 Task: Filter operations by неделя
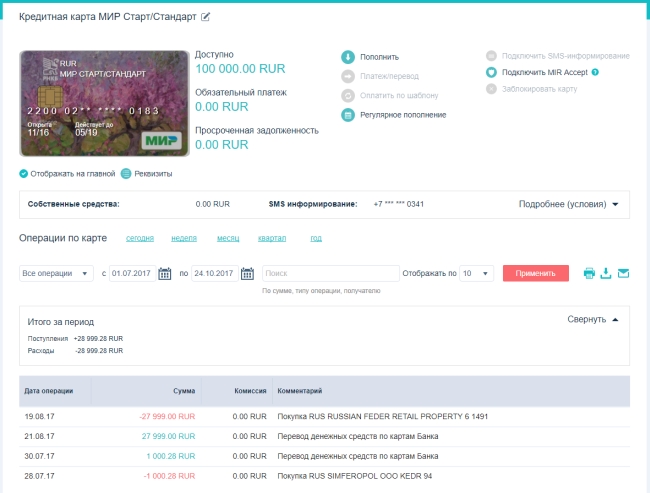point(184,238)
